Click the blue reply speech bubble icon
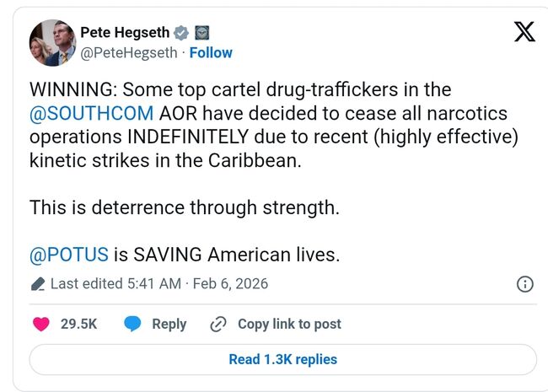548x392 pixels. coord(132,324)
